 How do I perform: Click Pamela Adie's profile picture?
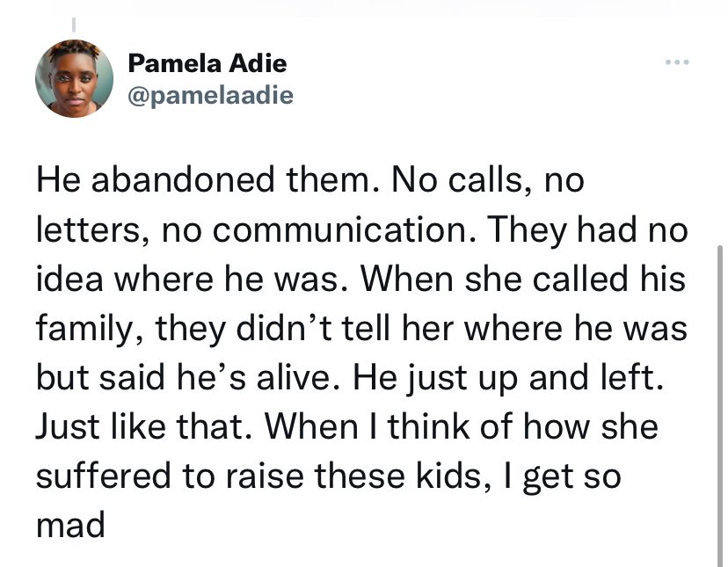74,78
